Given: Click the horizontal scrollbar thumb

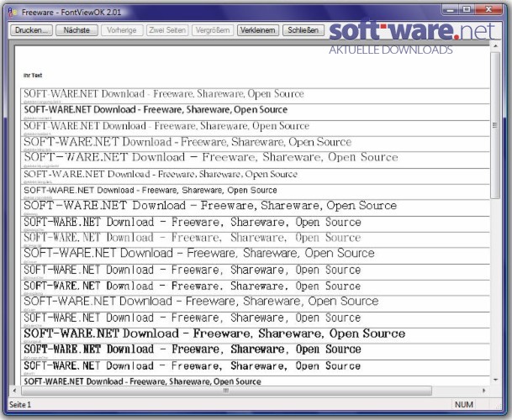Looking at the screenshot, I should 226,391.
